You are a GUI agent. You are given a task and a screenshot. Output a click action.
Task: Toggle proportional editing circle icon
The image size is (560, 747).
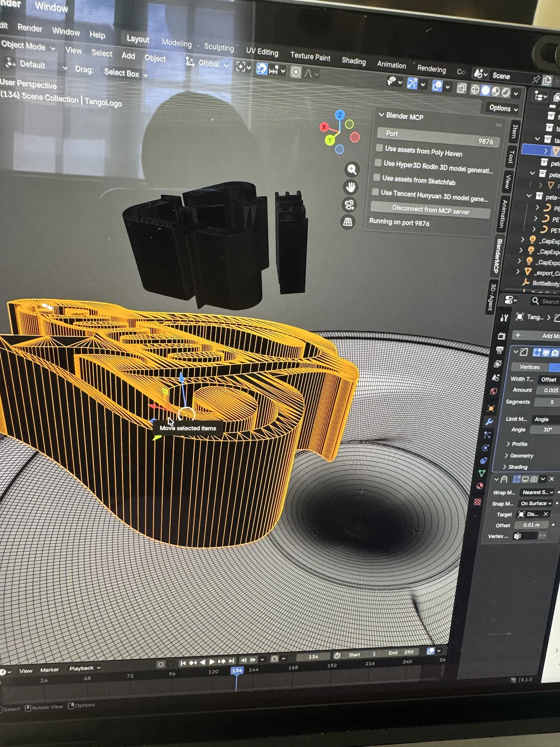click(x=295, y=72)
